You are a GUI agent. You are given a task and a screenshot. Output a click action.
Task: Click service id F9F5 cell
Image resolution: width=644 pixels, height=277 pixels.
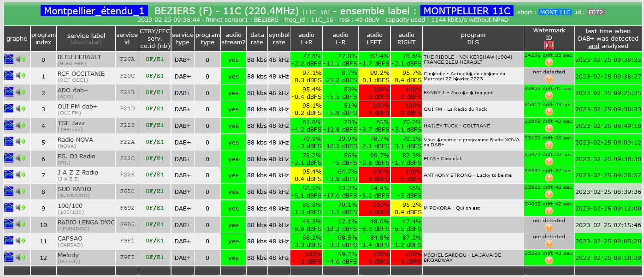coord(127,257)
